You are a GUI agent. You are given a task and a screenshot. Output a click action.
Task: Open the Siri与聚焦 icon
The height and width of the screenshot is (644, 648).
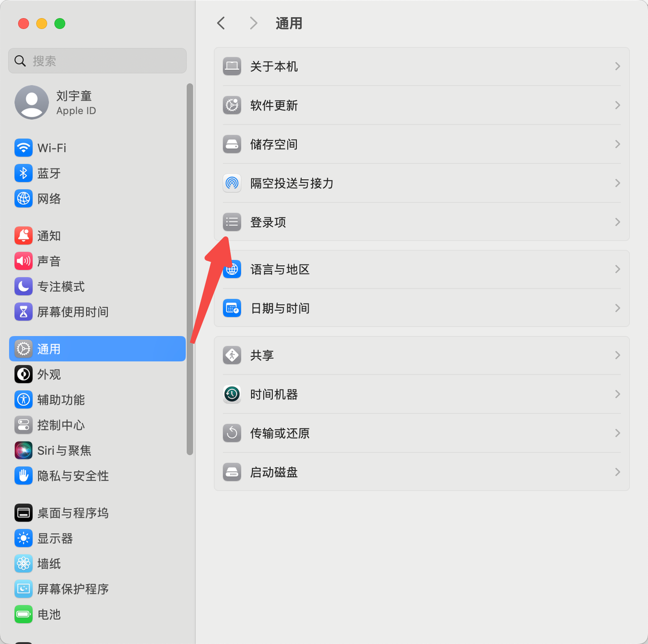23,450
